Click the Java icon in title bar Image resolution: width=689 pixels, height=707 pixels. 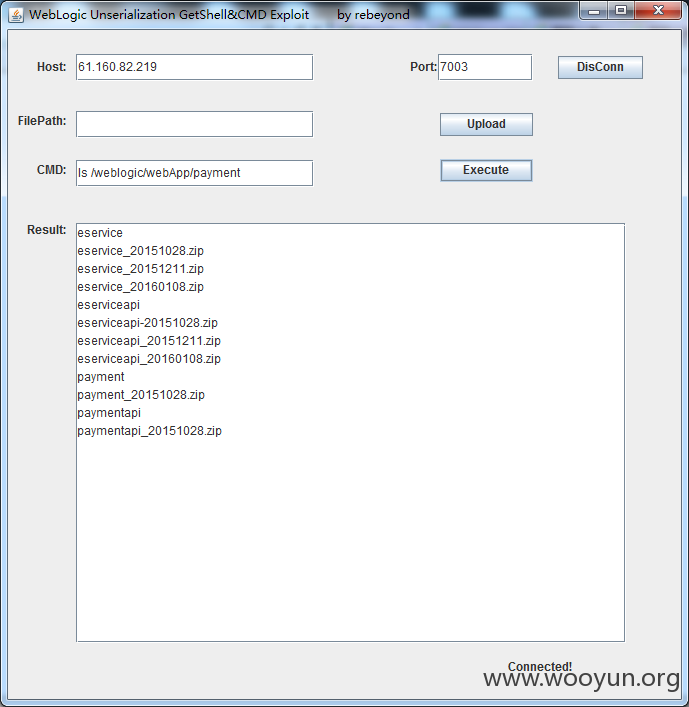(16, 15)
